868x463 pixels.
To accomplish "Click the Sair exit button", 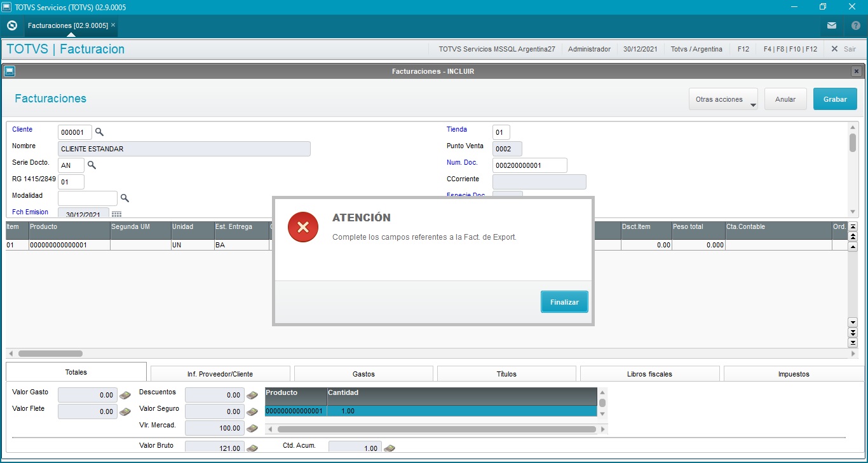I will pos(844,49).
